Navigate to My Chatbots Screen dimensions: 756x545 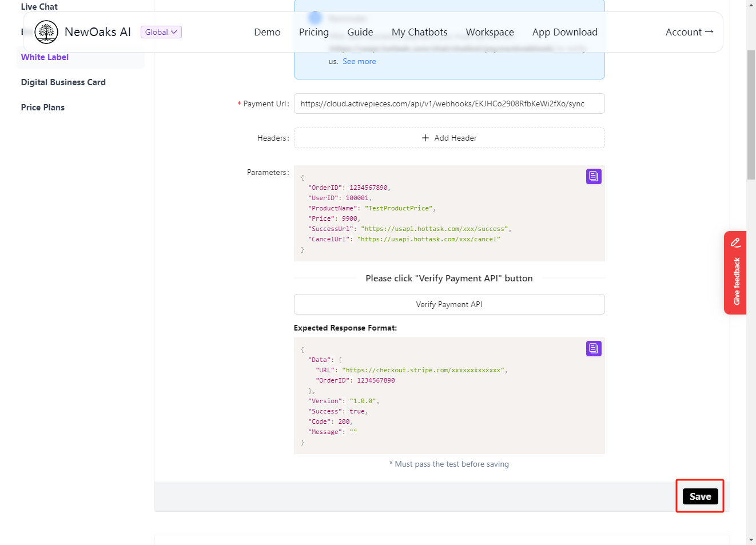point(419,32)
